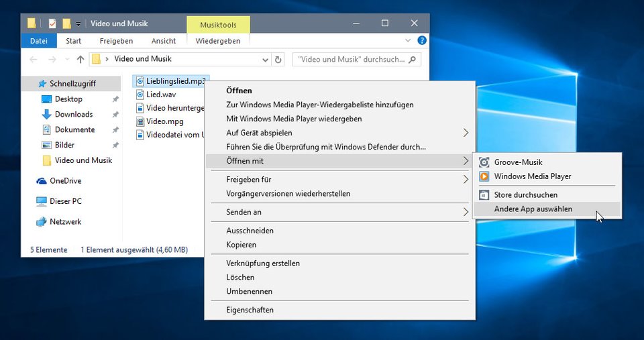Viewport: 644px width, 340px height.
Task: Switch to the Start ribbon tab
Action: pyautogui.click(x=74, y=41)
